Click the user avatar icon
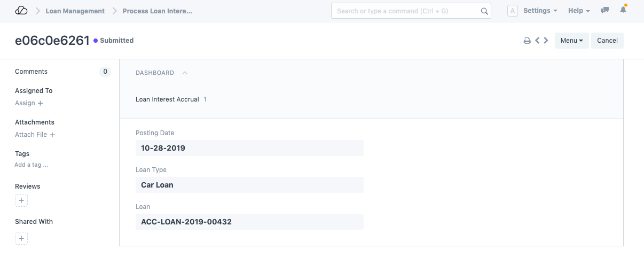This screenshot has width=644, height=257. pyautogui.click(x=513, y=11)
